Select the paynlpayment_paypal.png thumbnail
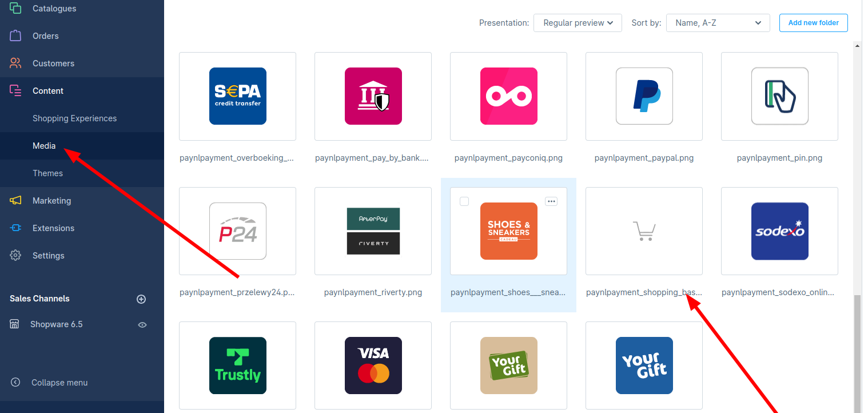 pos(644,96)
